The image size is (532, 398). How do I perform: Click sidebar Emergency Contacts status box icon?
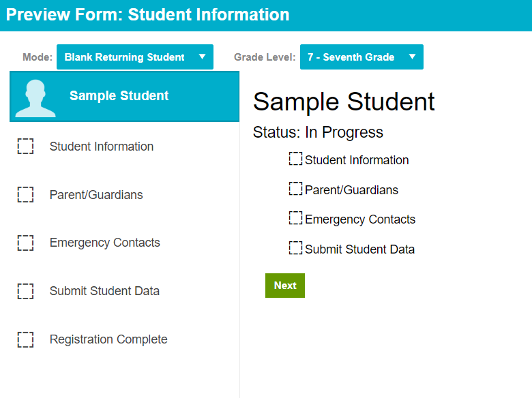point(25,243)
